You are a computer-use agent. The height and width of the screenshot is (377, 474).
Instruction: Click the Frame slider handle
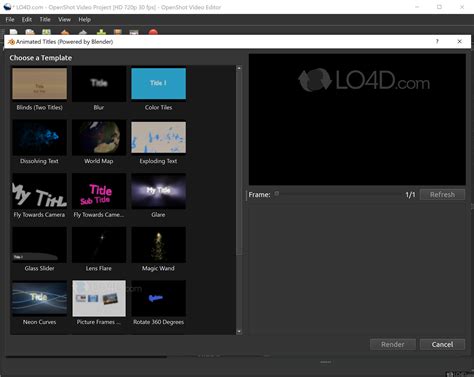point(277,194)
